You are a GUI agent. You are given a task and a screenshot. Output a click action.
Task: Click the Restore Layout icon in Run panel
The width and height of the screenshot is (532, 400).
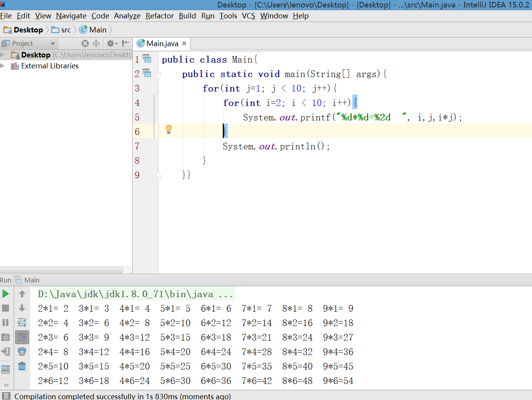[x=5, y=369]
